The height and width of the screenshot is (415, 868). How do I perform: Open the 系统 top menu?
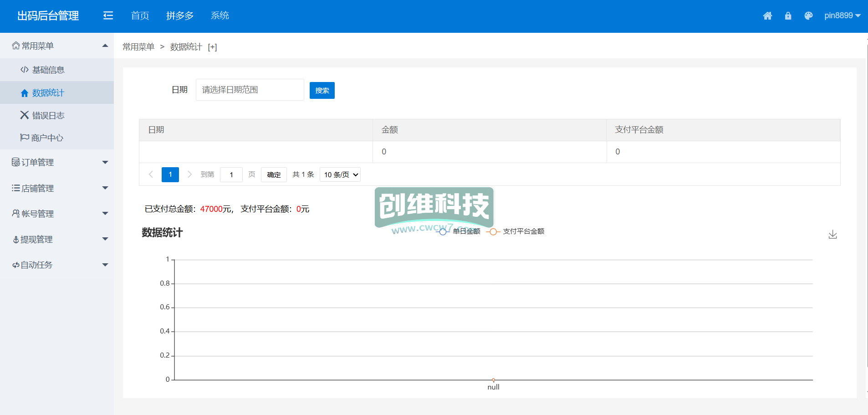[x=220, y=16]
